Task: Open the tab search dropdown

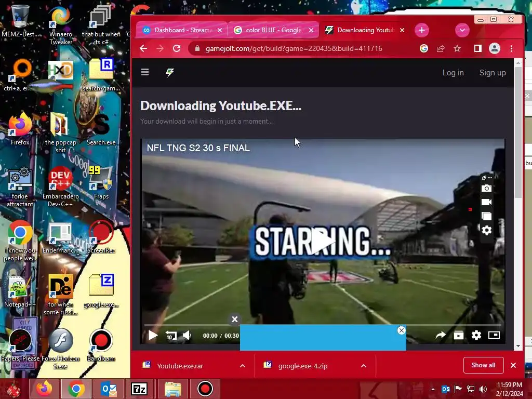Action: coord(462,30)
